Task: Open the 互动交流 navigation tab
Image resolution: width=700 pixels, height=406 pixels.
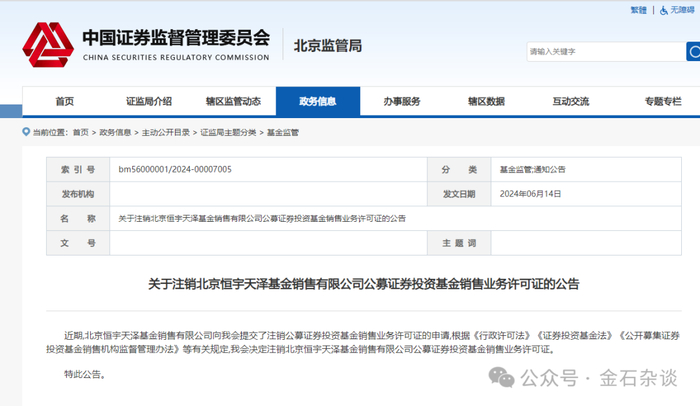Action: pos(571,101)
